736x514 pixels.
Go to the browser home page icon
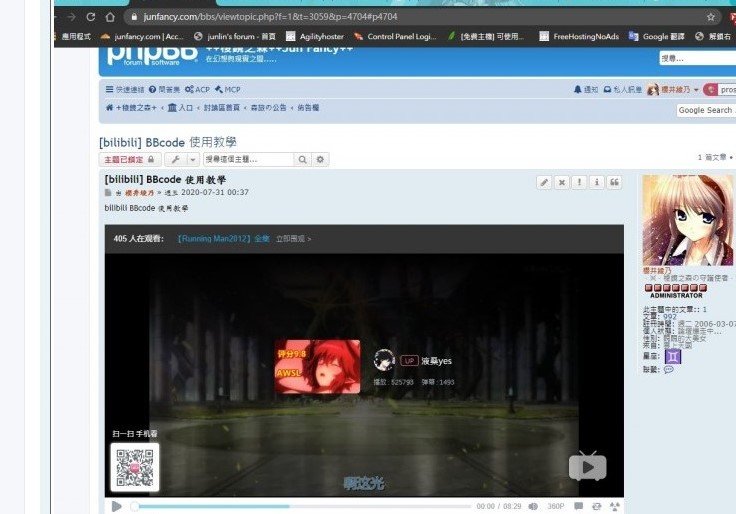pyautogui.click(x=110, y=17)
